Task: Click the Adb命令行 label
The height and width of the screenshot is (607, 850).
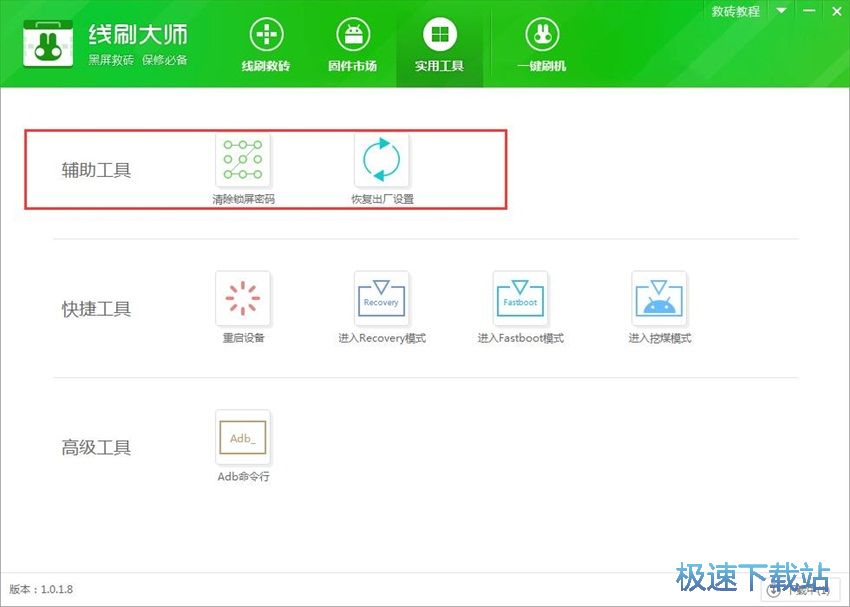Action: point(243,476)
